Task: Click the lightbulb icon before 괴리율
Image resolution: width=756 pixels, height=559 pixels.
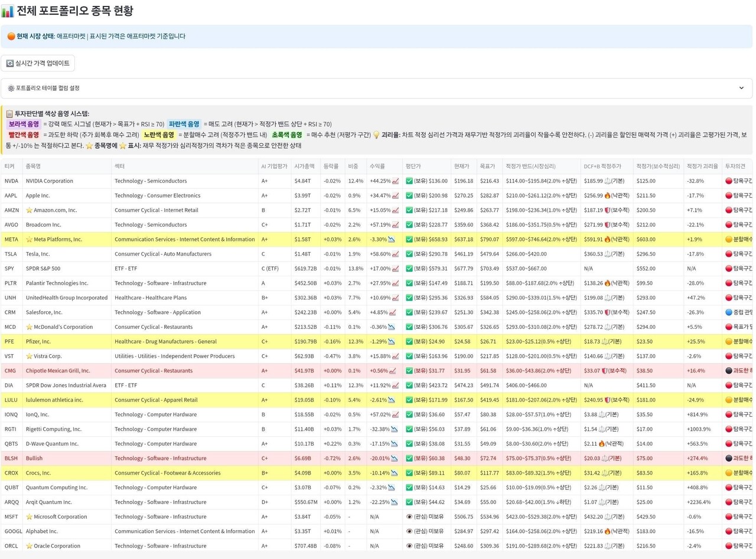Action: pos(376,135)
